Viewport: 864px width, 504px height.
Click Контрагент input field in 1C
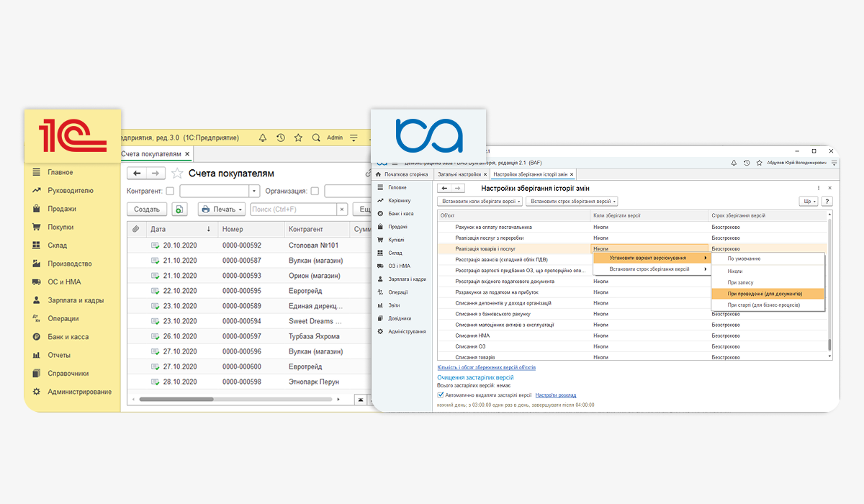click(215, 191)
